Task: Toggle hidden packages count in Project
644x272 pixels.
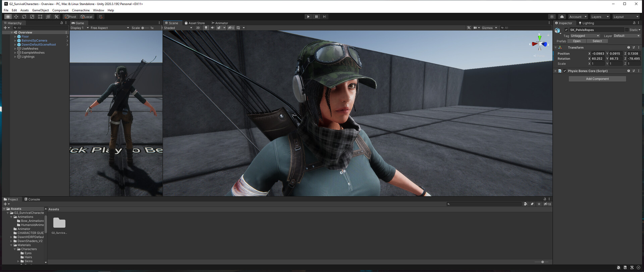Action: [x=547, y=204]
